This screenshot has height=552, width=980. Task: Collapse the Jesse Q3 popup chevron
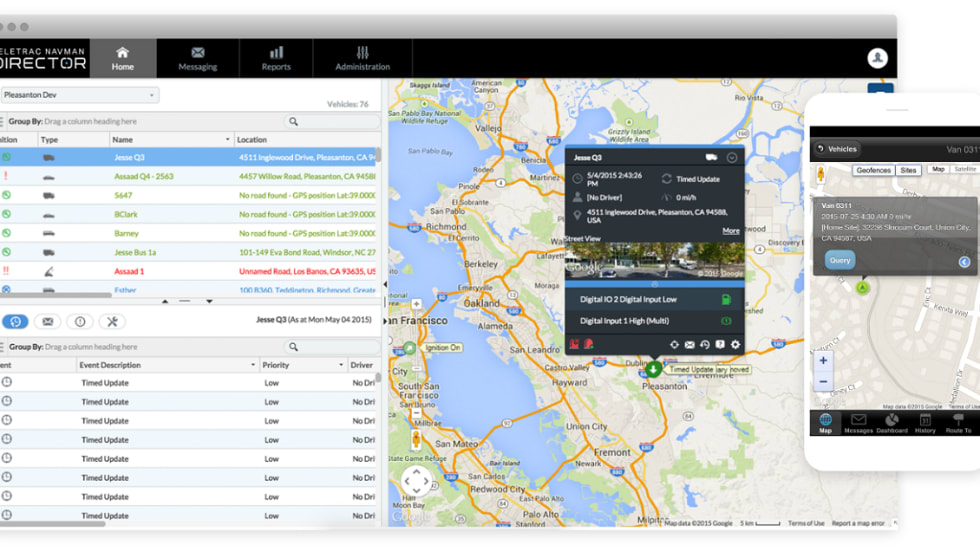point(732,157)
